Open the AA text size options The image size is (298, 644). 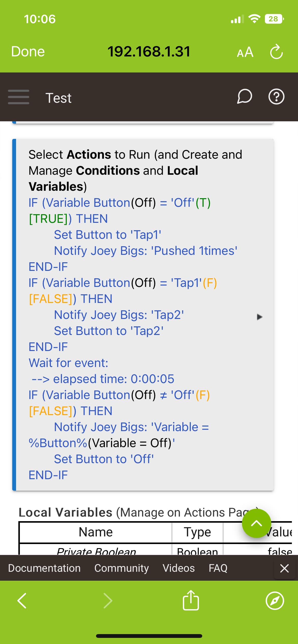[245, 52]
